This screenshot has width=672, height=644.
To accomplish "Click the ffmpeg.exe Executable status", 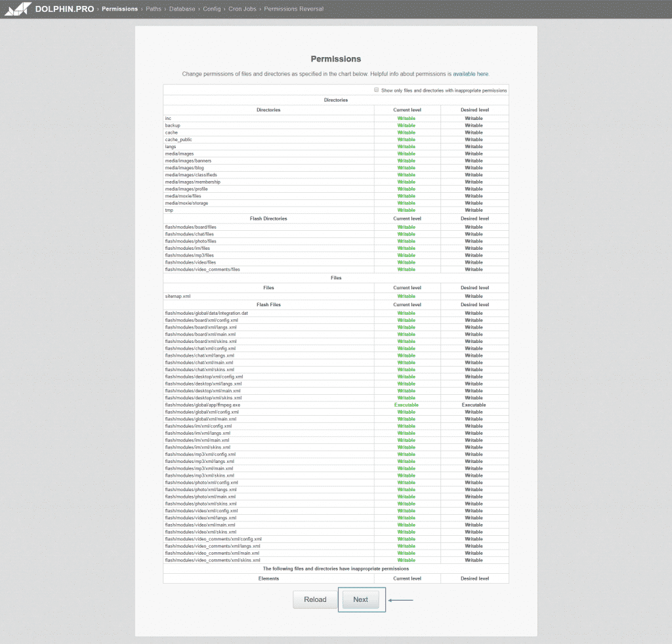I will [x=406, y=405].
